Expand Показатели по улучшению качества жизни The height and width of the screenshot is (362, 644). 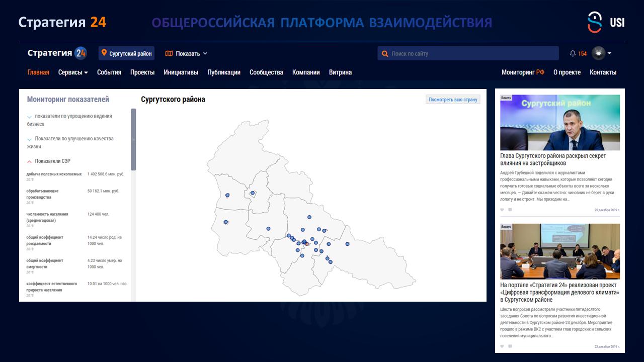30,139
